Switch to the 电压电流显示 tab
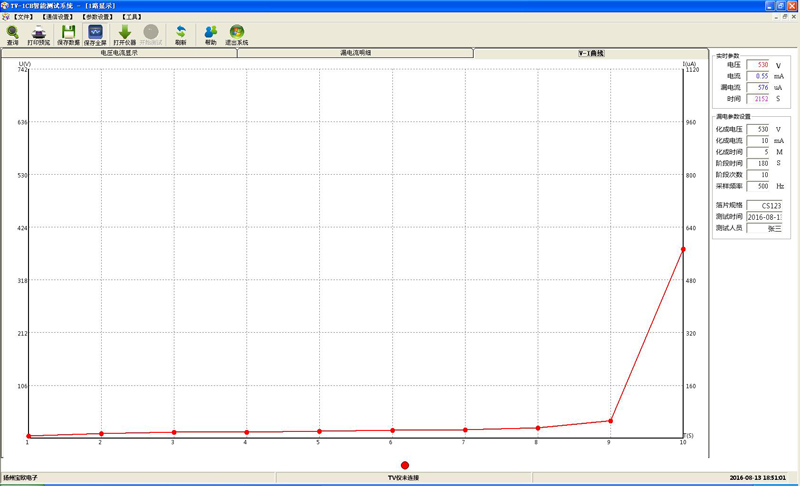This screenshot has width=800, height=486. coord(119,53)
